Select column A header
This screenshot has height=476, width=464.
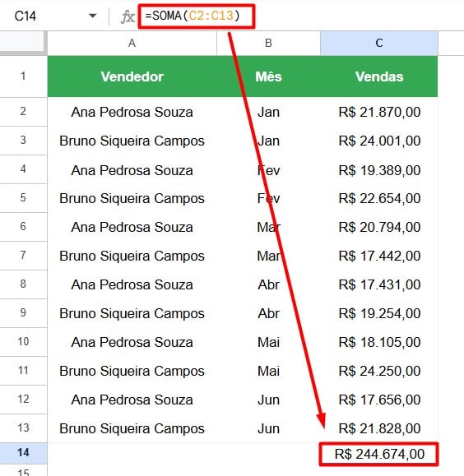132,44
